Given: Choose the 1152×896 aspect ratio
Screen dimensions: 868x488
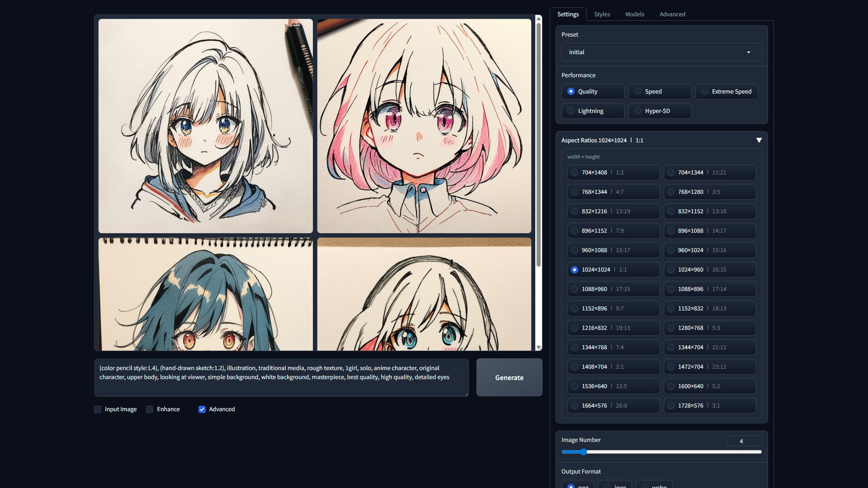Looking at the screenshot, I should tap(575, 309).
